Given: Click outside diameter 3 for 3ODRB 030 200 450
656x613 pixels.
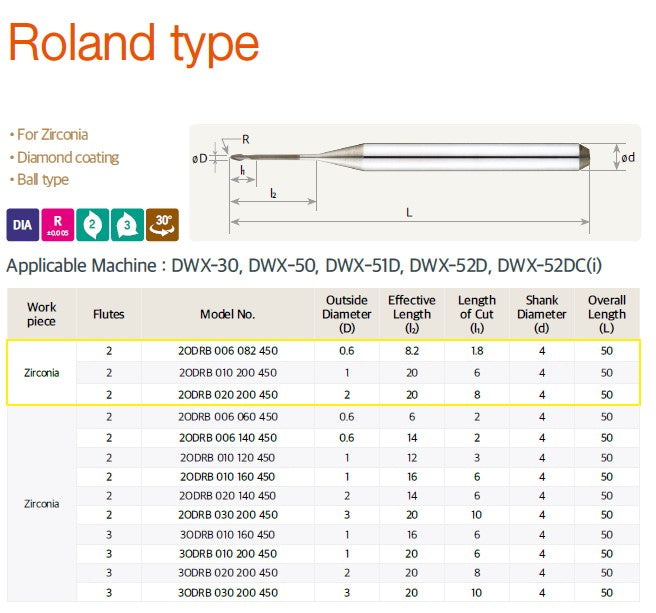Looking at the screenshot, I should pyautogui.click(x=347, y=593).
